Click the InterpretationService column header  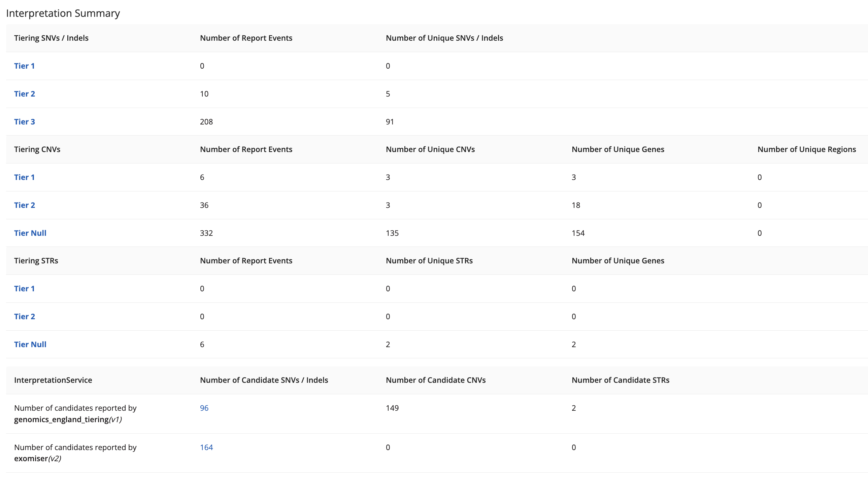point(53,380)
